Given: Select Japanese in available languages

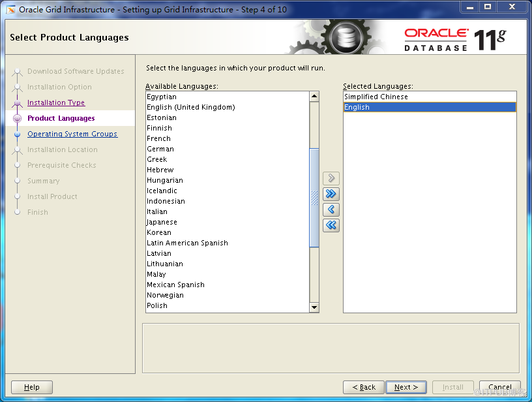Looking at the screenshot, I should click(162, 222).
